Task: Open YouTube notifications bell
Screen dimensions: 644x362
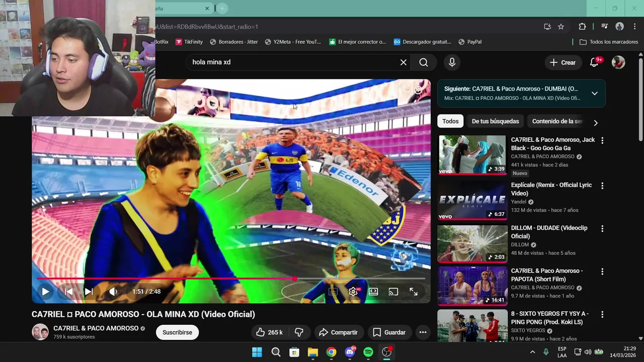Action: tap(594, 62)
